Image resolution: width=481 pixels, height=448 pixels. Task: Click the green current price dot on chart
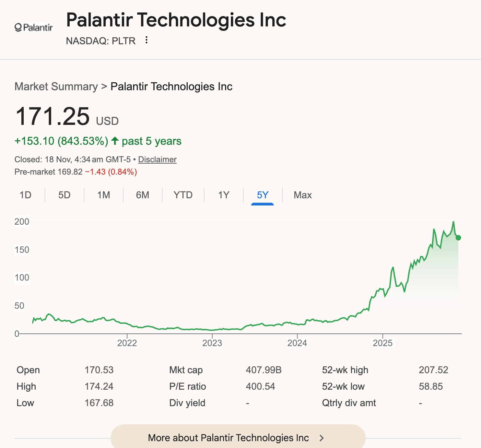tap(458, 238)
